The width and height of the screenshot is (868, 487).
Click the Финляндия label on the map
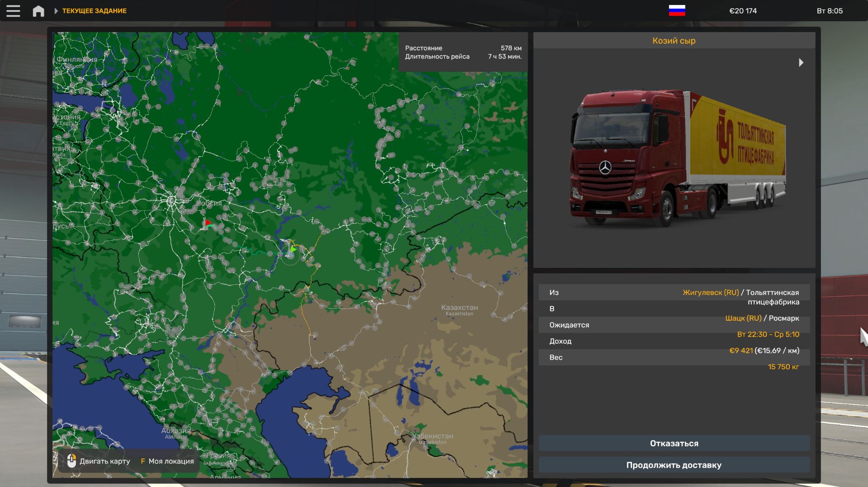coord(76,59)
